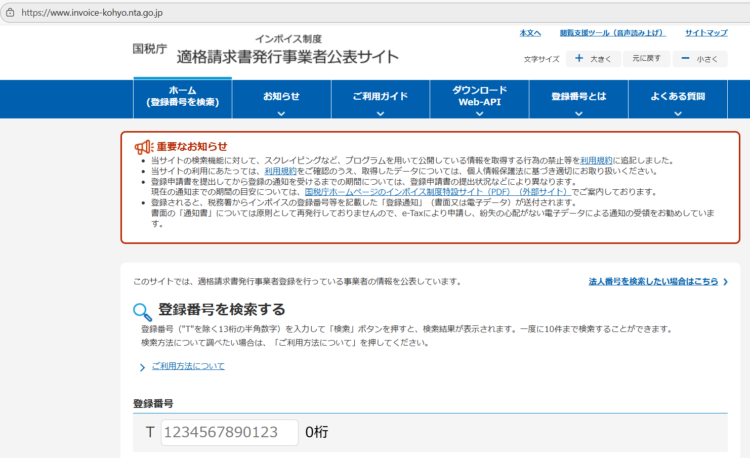The image size is (750, 458).
Task: Click the 本文へ skip link
Action: tap(530, 33)
